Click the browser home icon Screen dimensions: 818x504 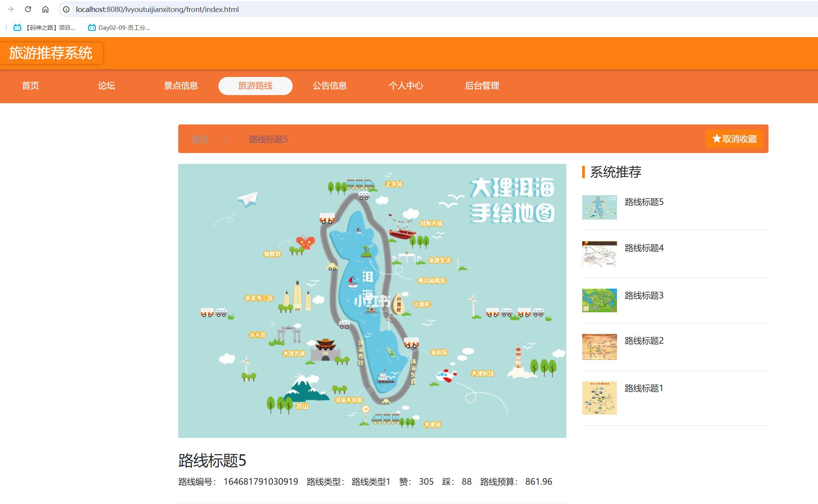tap(45, 9)
